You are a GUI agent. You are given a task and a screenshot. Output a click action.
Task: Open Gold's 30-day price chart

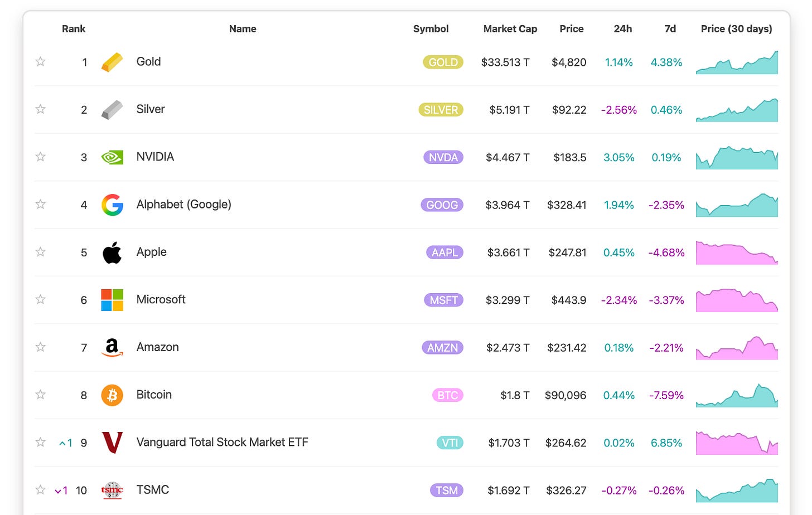(x=737, y=62)
